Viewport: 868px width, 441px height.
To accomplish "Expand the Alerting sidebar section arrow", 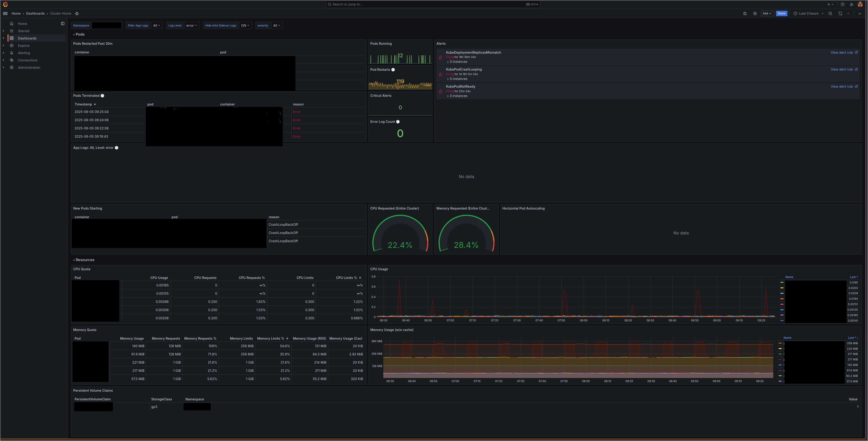I will 3,53.
